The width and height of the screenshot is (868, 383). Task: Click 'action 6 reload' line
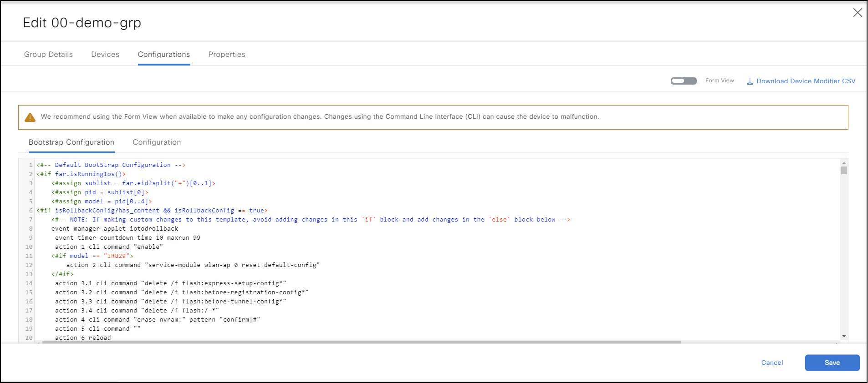[x=83, y=338]
